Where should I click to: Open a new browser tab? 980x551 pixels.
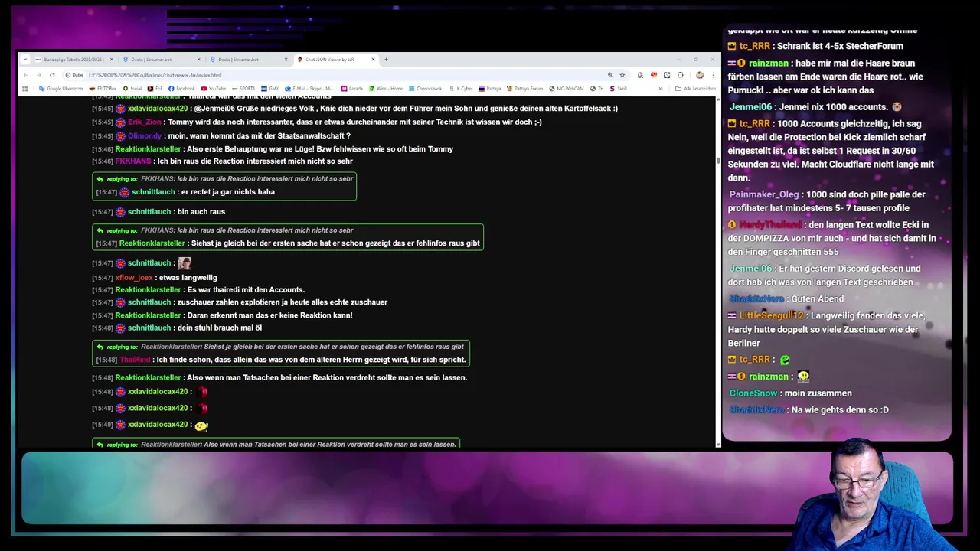[x=386, y=59]
